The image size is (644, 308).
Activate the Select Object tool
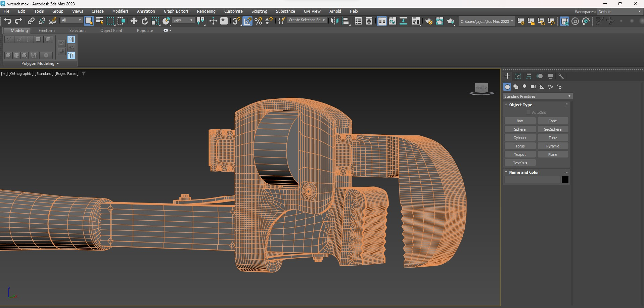89,21
